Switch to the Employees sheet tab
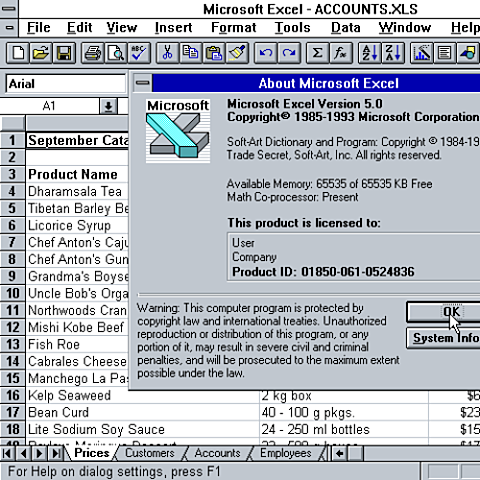Viewport: 480px width, 480px height. coord(286,453)
